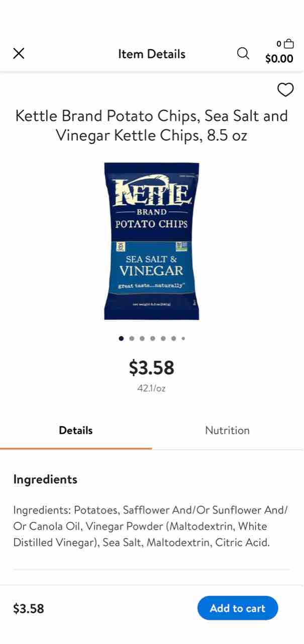Tap the Ingredients section heading

[45, 479]
